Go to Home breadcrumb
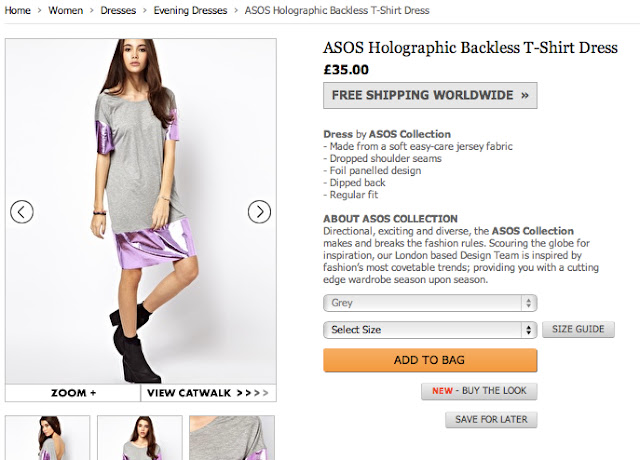 pos(18,11)
